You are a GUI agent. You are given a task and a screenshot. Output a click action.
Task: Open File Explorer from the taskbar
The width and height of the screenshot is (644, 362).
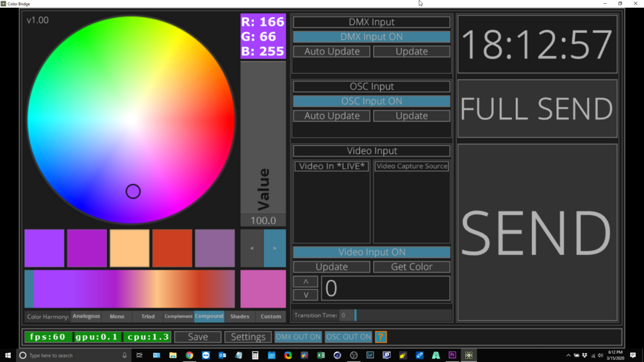point(173,356)
